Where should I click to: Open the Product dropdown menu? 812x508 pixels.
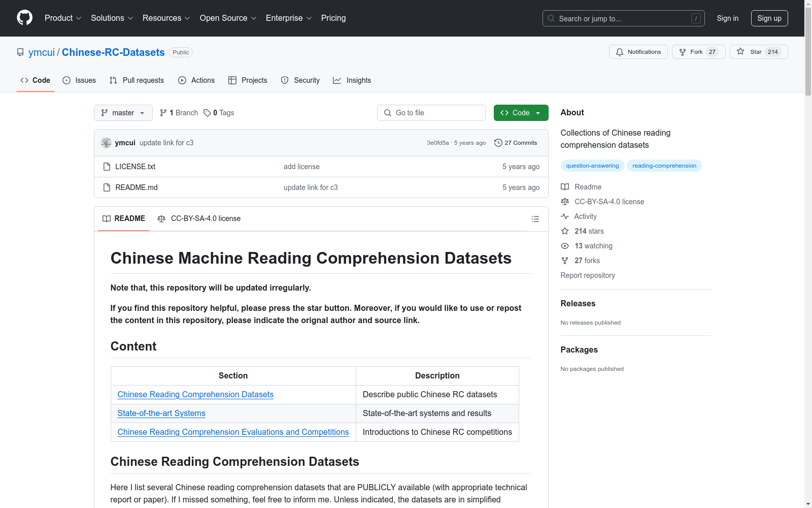click(x=63, y=18)
